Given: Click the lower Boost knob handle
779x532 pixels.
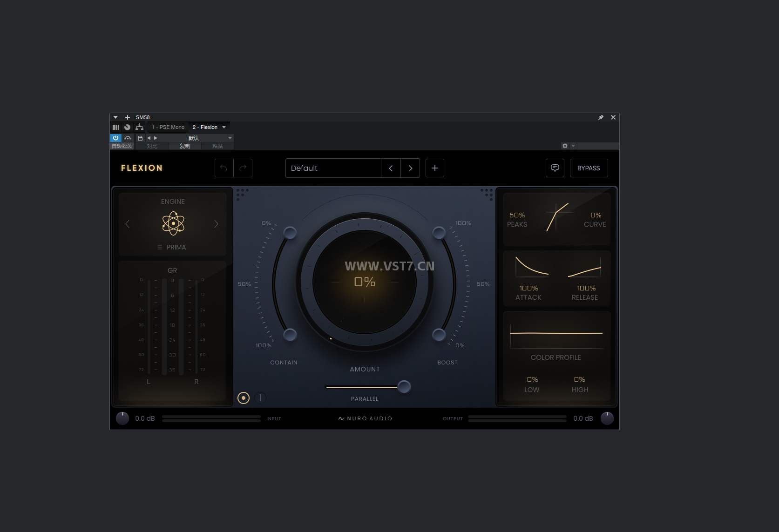Looking at the screenshot, I should click(x=439, y=334).
